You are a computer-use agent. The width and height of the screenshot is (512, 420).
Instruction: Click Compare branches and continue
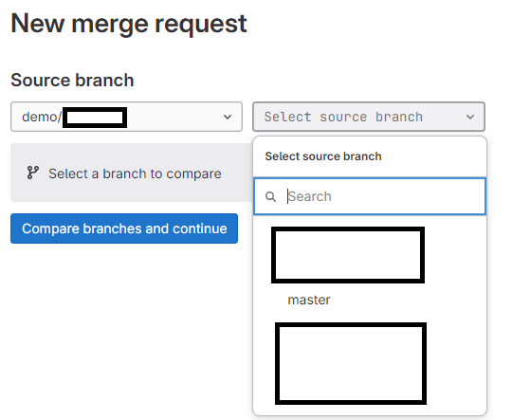124,228
